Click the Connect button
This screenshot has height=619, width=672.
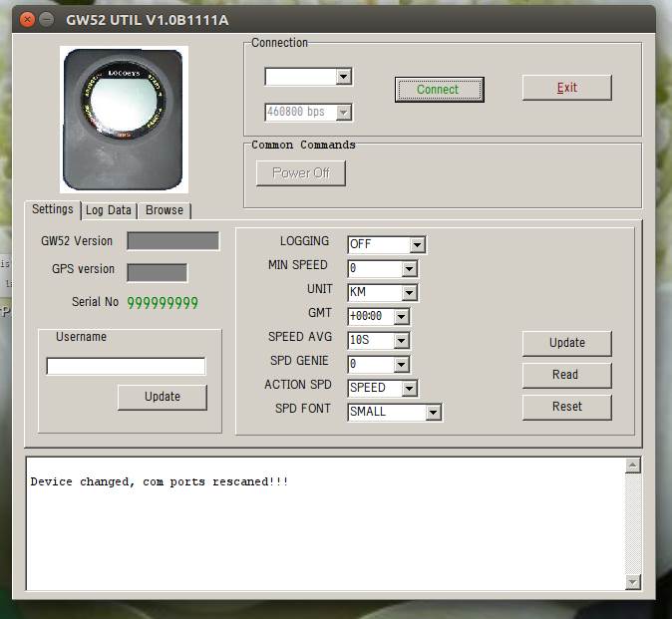pyautogui.click(x=438, y=90)
